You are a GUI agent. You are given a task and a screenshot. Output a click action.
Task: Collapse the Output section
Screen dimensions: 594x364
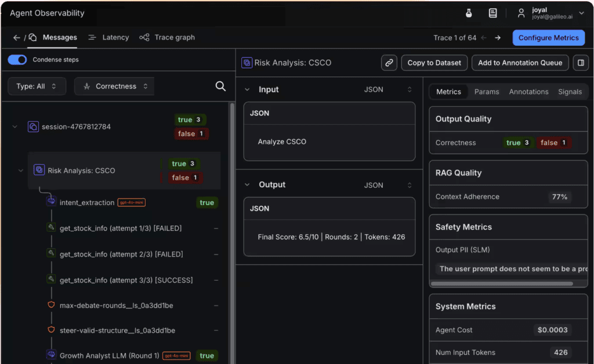click(247, 185)
